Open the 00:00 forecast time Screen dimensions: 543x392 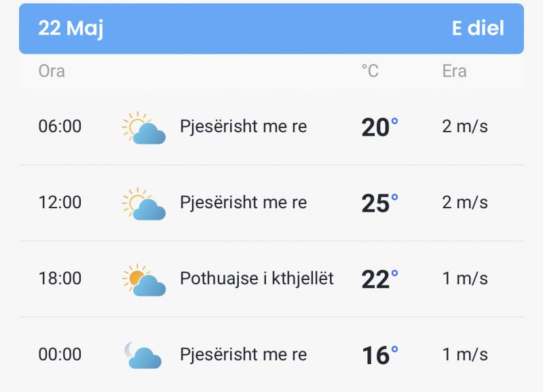[x=60, y=354]
